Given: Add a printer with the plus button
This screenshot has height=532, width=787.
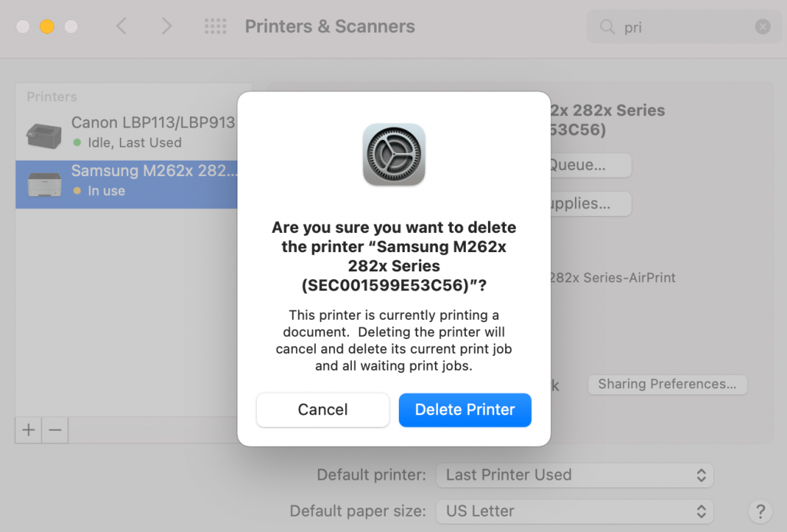Looking at the screenshot, I should tap(28, 430).
